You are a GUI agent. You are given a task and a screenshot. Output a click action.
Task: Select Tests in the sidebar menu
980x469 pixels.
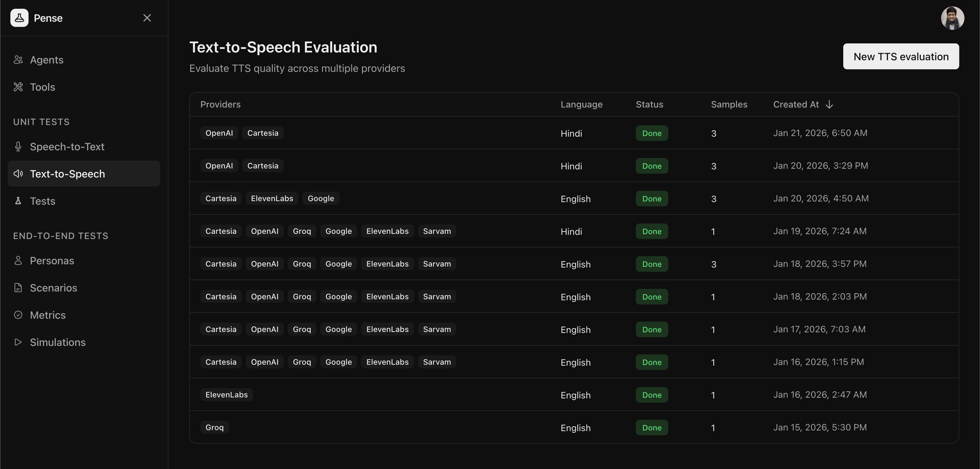pos(42,201)
